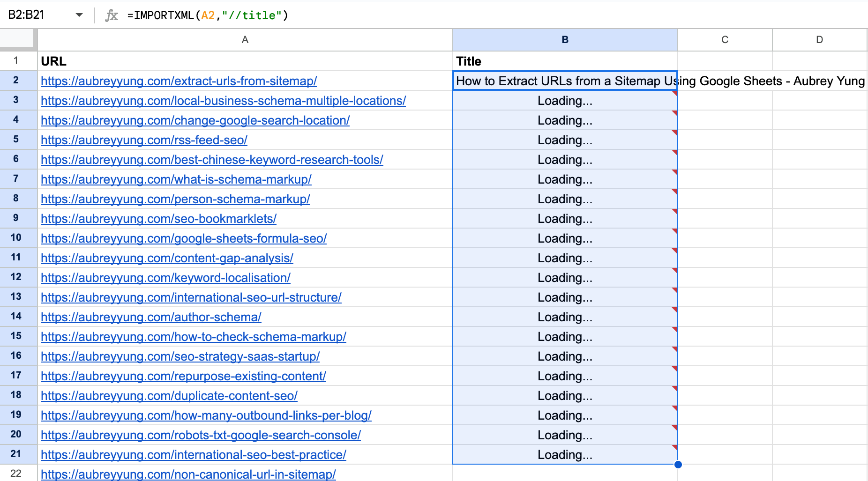
Task: Open the seo-bookmarklets link
Action: pyautogui.click(x=159, y=219)
